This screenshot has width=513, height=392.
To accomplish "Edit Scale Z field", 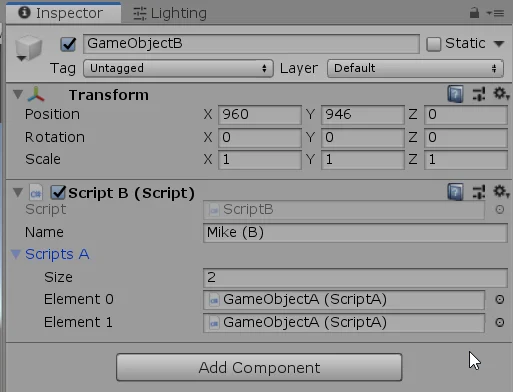I will [466, 160].
